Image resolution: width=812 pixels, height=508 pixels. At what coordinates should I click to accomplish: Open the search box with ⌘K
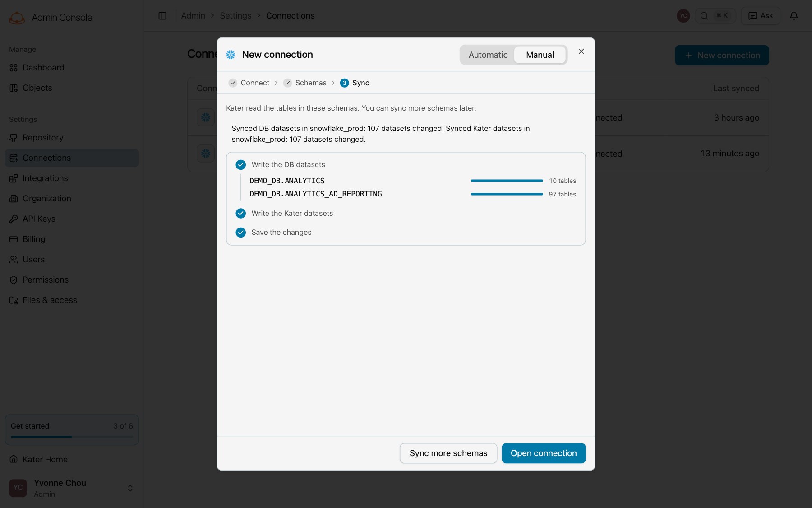(x=715, y=16)
